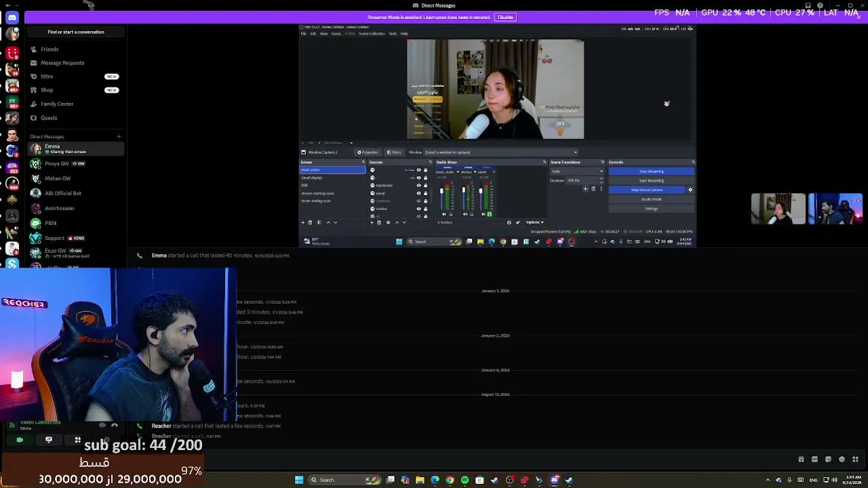Click Start Recording in OBS Controls
868x488 pixels.
pos(651,181)
